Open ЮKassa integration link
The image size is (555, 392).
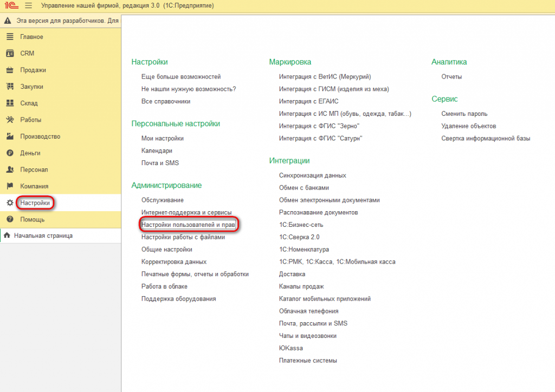291,348
